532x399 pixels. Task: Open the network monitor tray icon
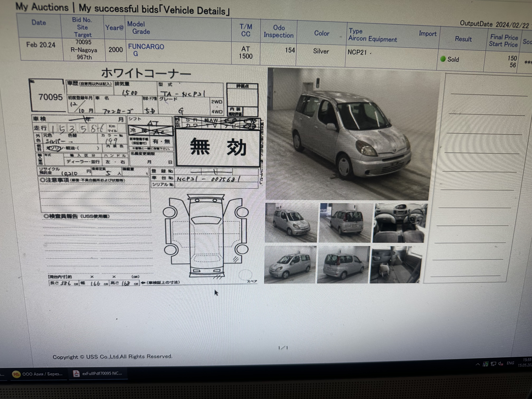pyautogui.click(x=493, y=364)
